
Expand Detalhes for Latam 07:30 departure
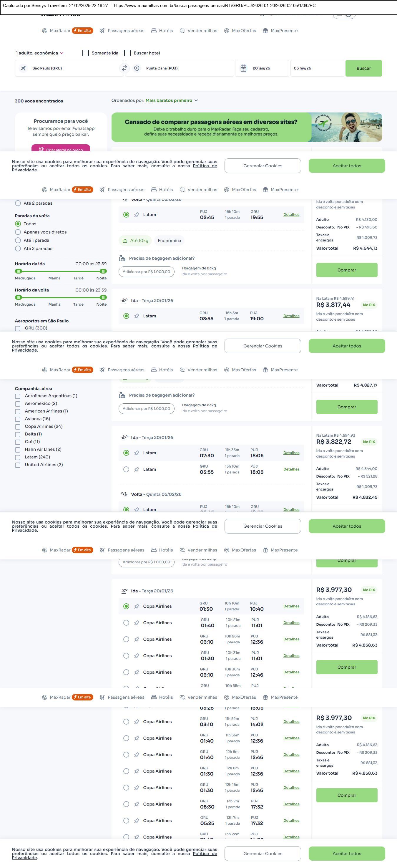[x=291, y=453]
